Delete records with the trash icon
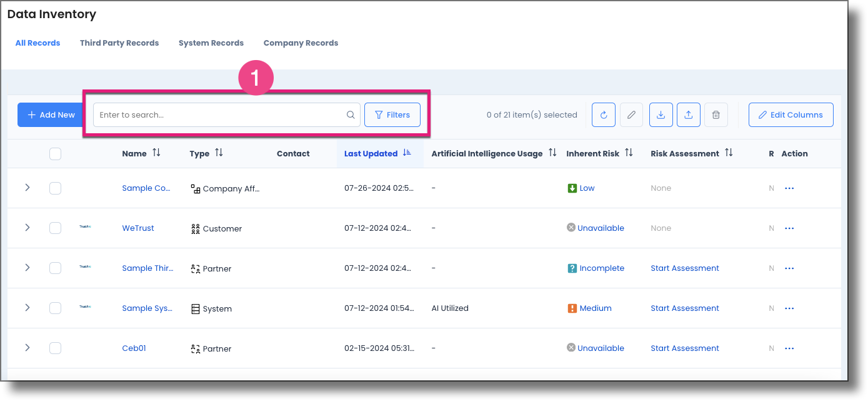The height and width of the screenshot is (401, 868). coord(716,114)
